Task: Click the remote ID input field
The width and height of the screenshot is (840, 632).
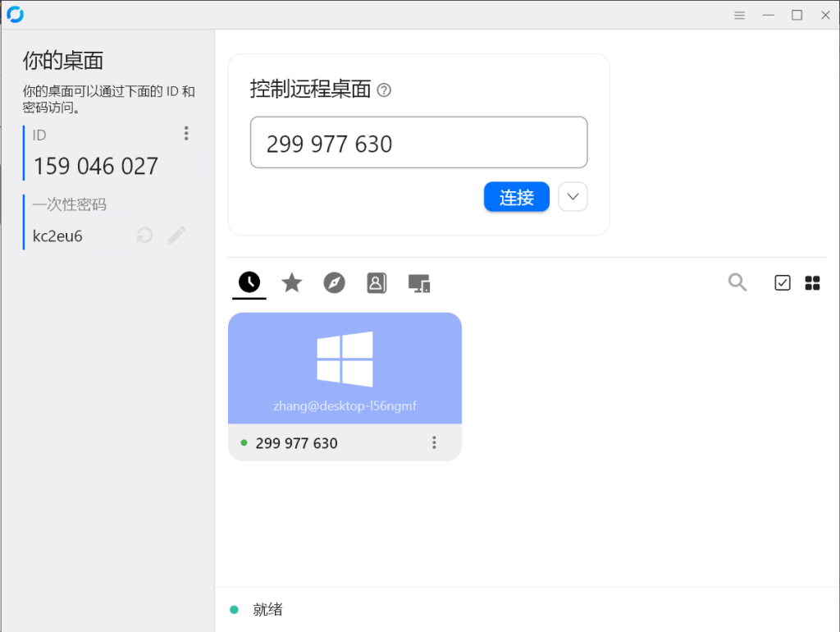Action: click(x=419, y=143)
